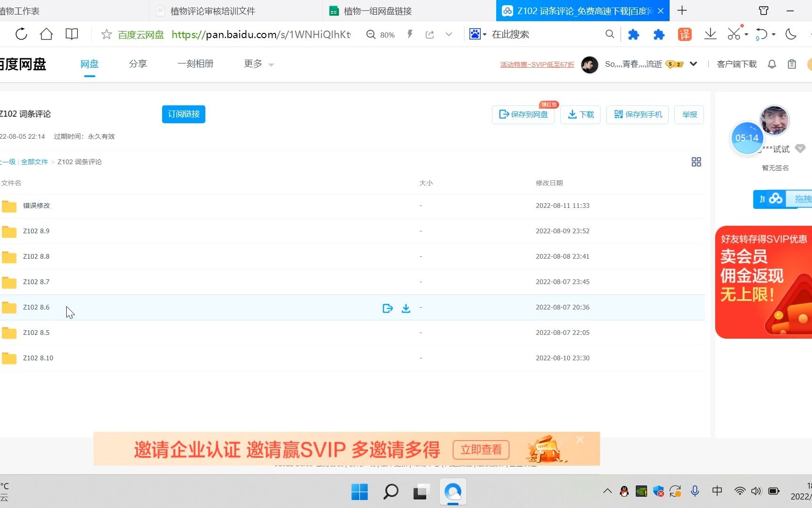The image size is (812, 508).
Task: Switch to the 一刻相册 tab
Action: tap(195, 64)
